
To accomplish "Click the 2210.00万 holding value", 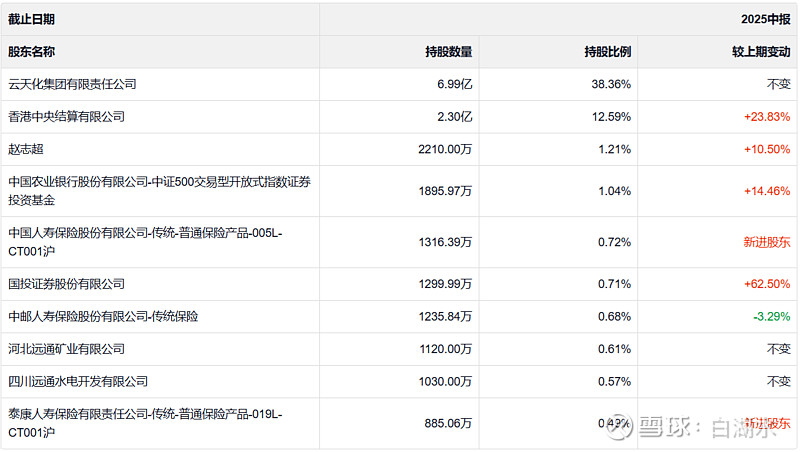I will pos(445,149).
